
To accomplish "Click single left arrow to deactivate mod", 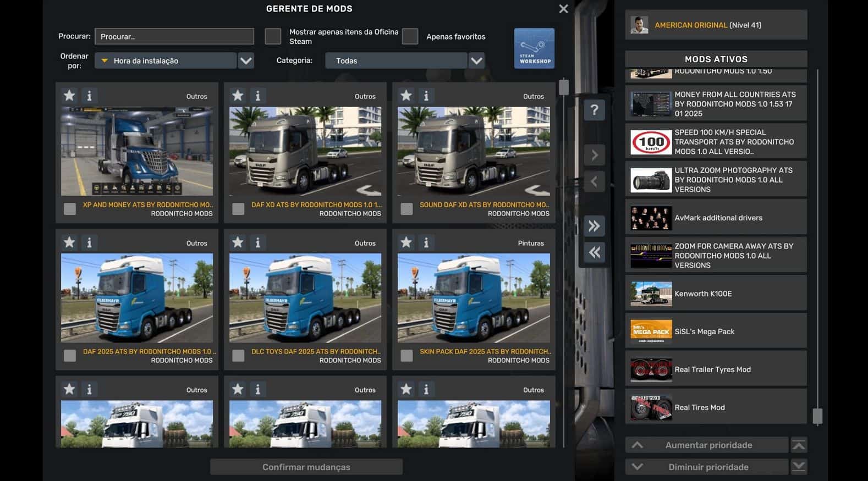I will [594, 181].
